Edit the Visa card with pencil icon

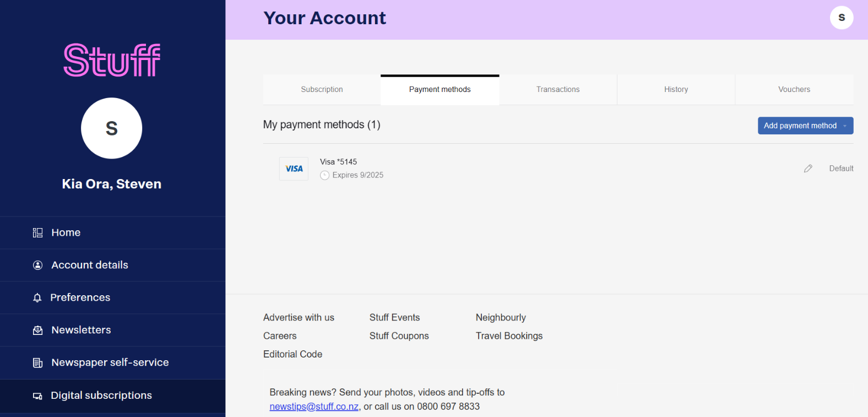[x=808, y=169]
